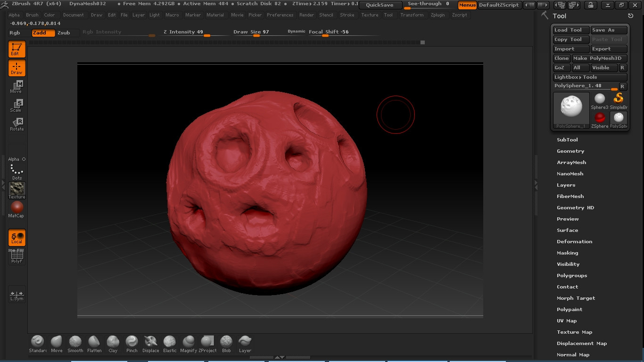644x362 pixels.
Task: Toggle PolyF polyframe display
Action: click(17, 256)
